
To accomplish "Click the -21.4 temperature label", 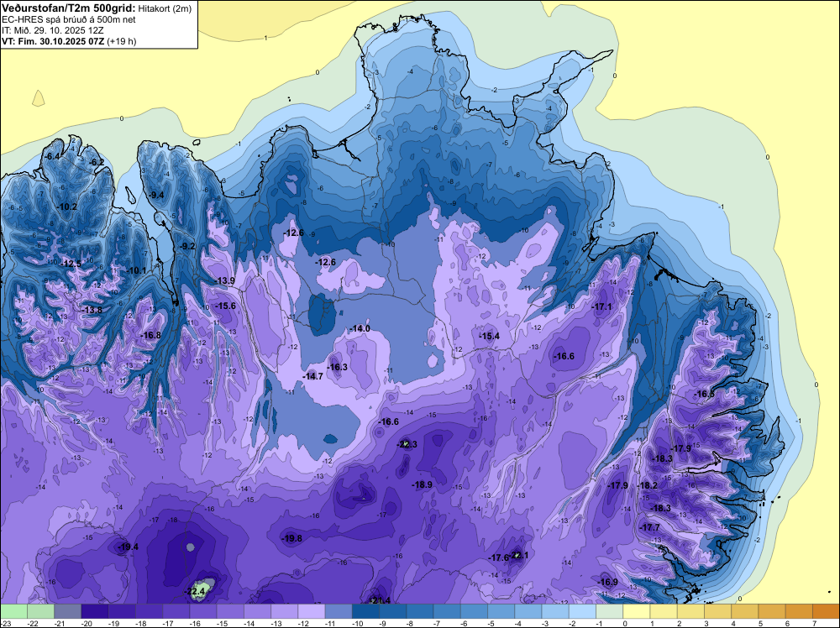I will [x=381, y=600].
